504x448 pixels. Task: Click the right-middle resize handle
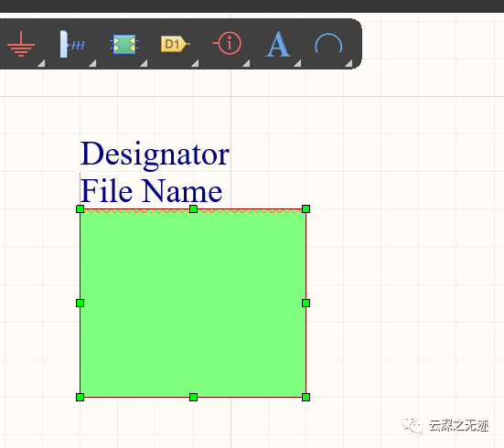click(306, 303)
